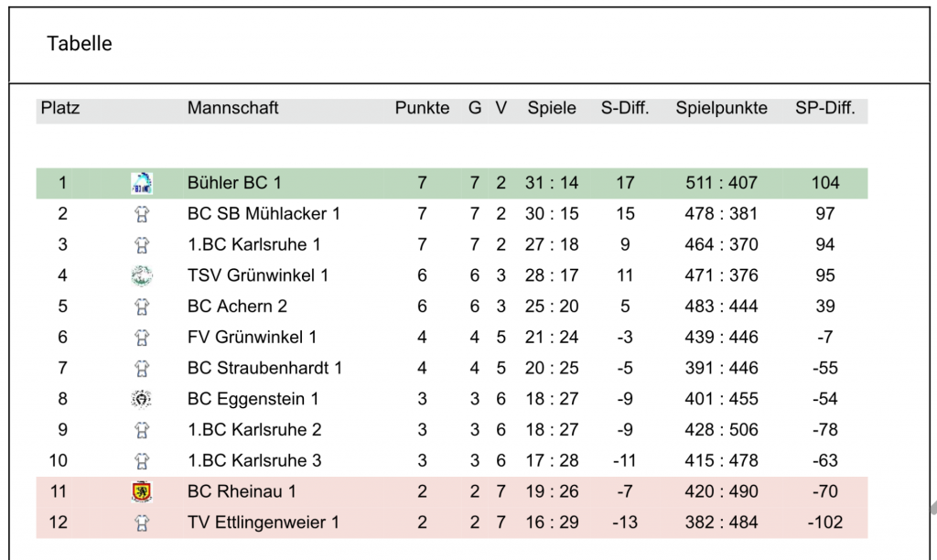937x560 pixels.
Task: Click the Tabelle section heading
Action: click(x=80, y=44)
